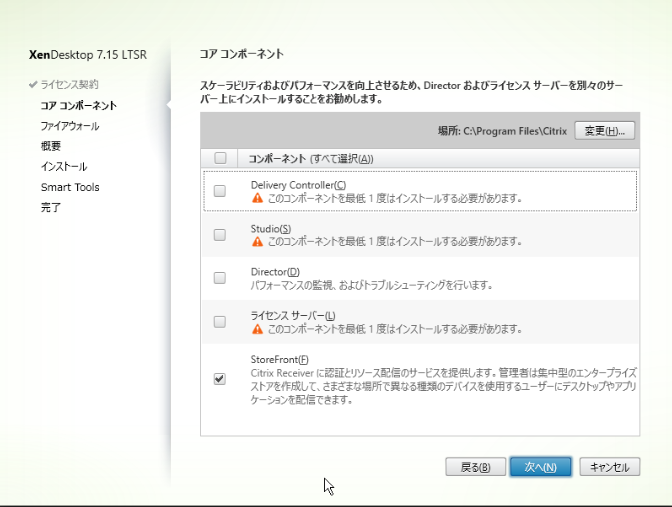Cancel setup with キャンセル button
This screenshot has height=507, width=672.
(609, 467)
